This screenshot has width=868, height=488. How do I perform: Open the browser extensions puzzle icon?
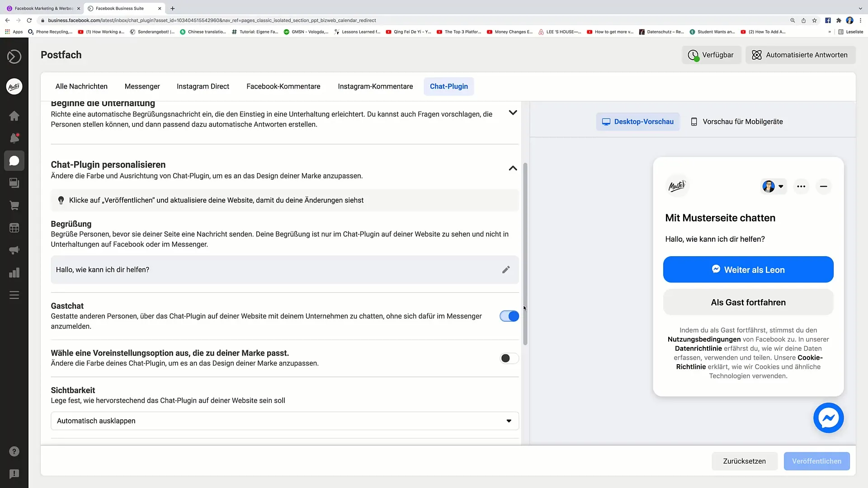(839, 20)
